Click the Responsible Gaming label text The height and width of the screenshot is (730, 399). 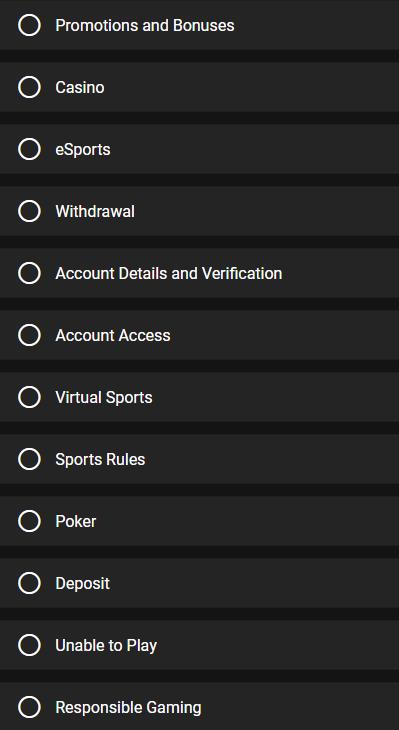(128, 708)
